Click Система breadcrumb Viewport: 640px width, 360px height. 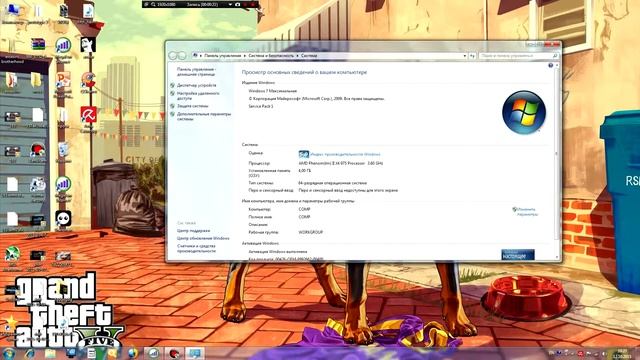(x=309, y=56)
